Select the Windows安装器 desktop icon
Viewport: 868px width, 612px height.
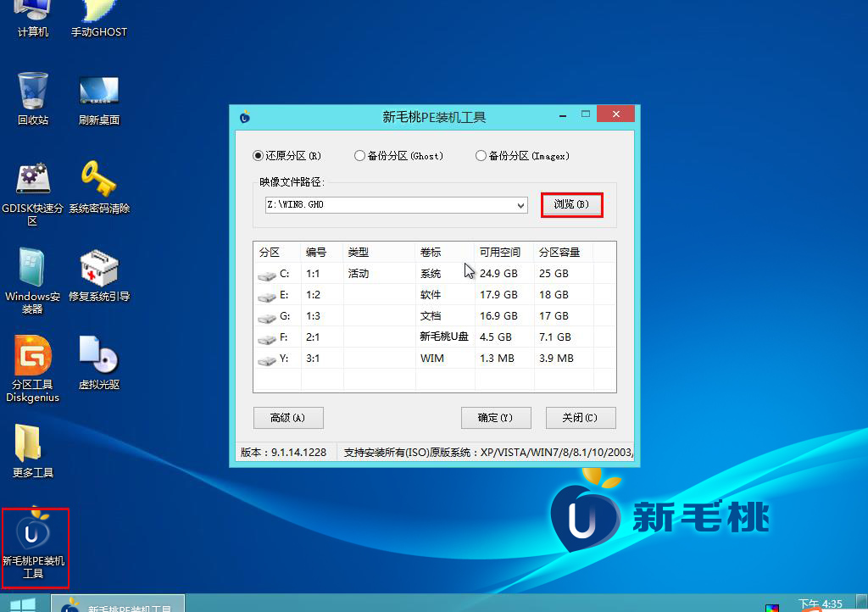33,281
